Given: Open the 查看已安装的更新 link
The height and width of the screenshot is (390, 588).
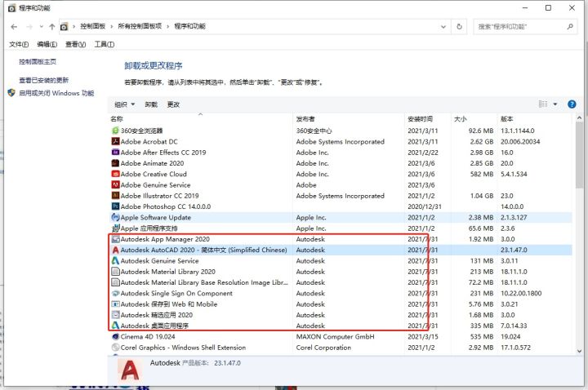Looking at the screenshot, I should coord(44,80).
